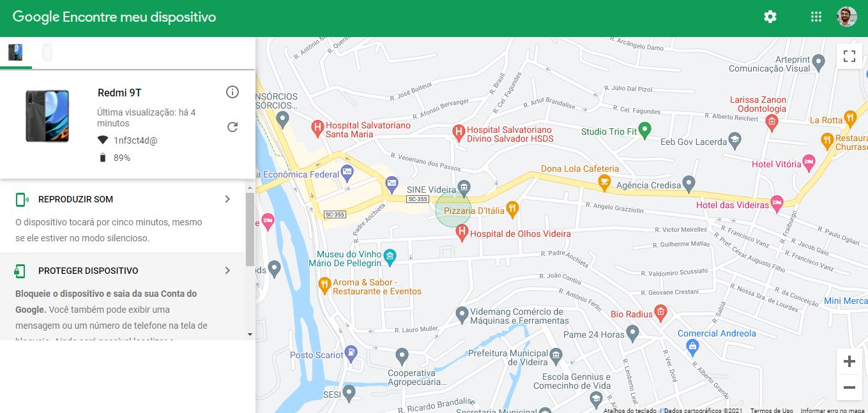Click Eeb Gov Lacerda school marker
Screen dimensions: 868x413
(735, 140)
